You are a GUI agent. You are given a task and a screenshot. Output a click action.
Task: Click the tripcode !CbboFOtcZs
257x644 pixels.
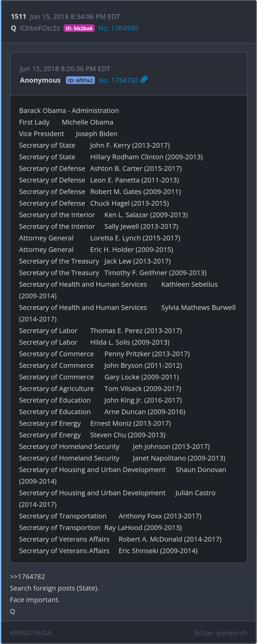click(x=40, y=28)
